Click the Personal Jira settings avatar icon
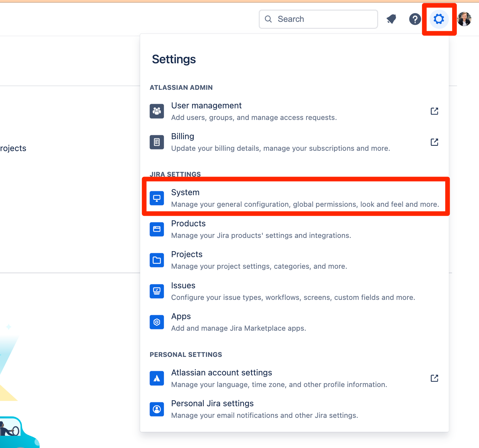This screenshot has height=448, width=479. coord(157,409)
